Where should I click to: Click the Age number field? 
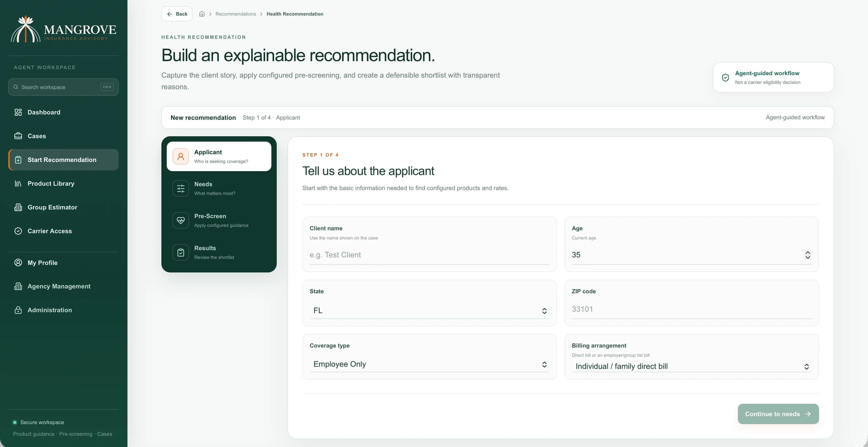click(692, 255)
